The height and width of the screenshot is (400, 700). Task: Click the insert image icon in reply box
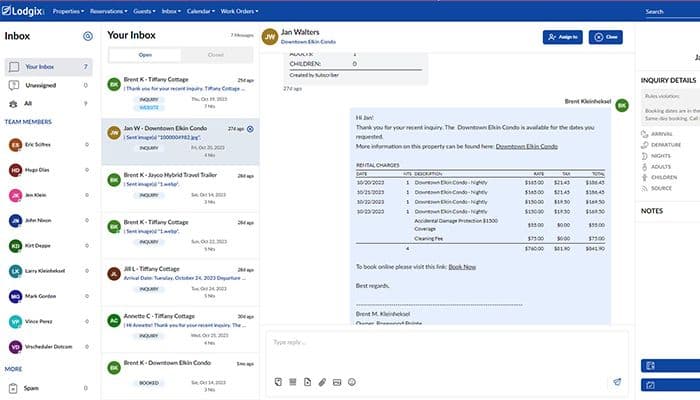[x=337, y=382]
